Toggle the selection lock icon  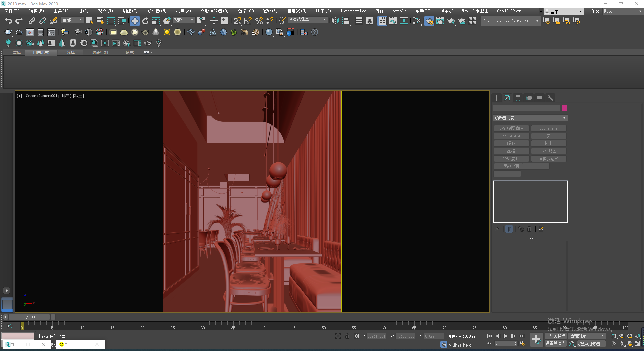(347, 336)
